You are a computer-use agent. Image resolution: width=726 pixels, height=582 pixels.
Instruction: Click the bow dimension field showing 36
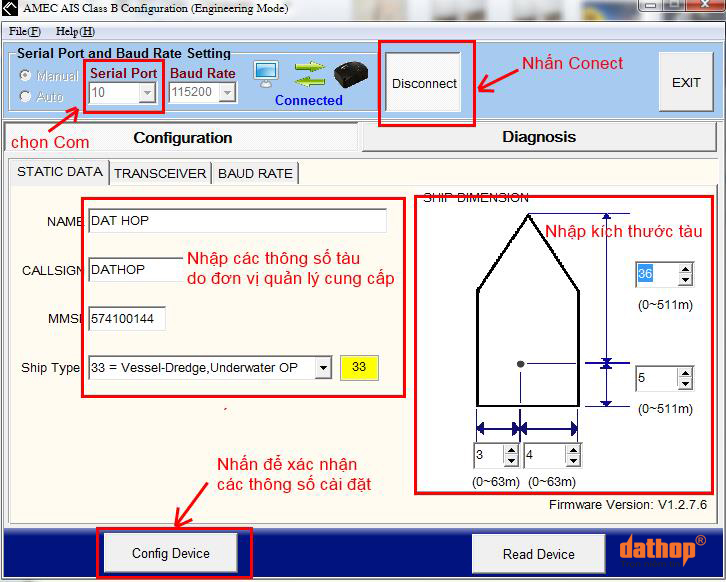pos(657,274)
